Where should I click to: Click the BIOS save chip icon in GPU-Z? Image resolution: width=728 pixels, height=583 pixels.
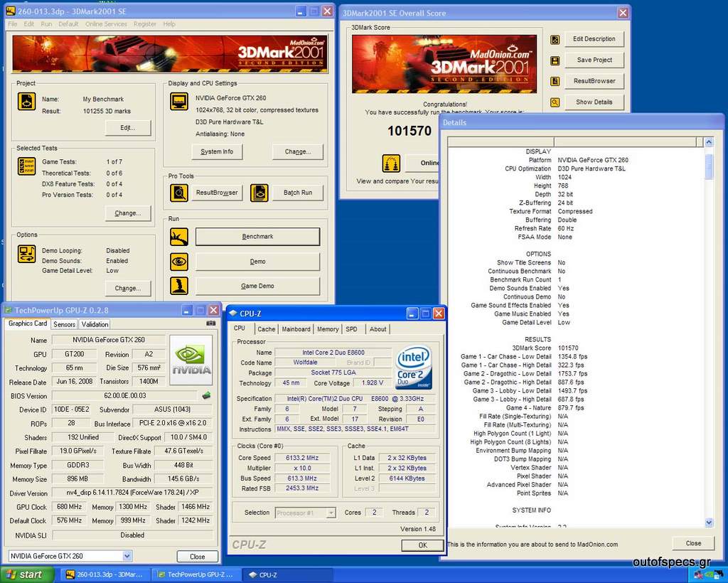[207, 395]
